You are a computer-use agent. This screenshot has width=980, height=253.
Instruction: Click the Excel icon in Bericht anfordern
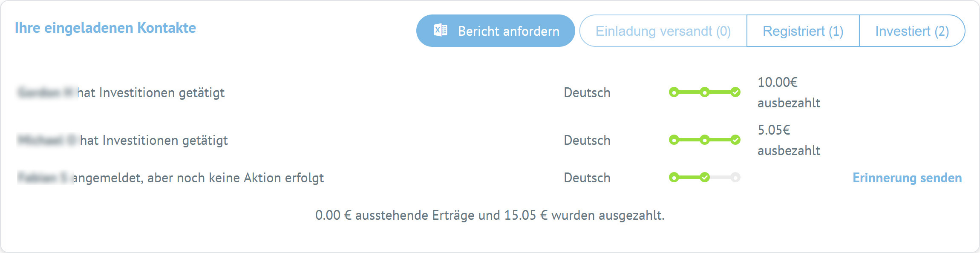(440, 30)
